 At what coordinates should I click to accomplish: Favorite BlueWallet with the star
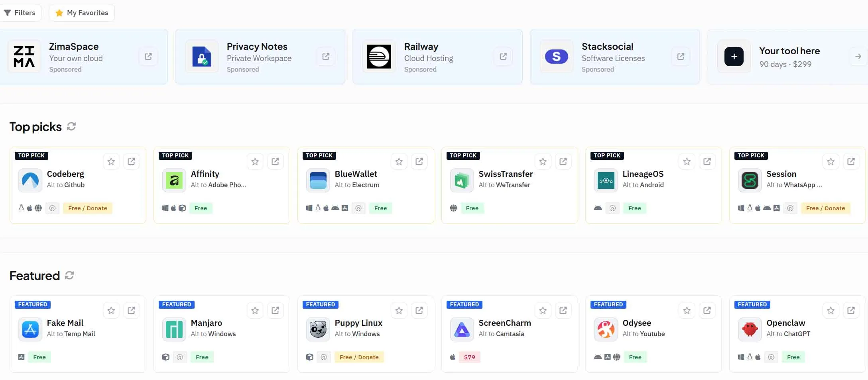coord(399,161)
